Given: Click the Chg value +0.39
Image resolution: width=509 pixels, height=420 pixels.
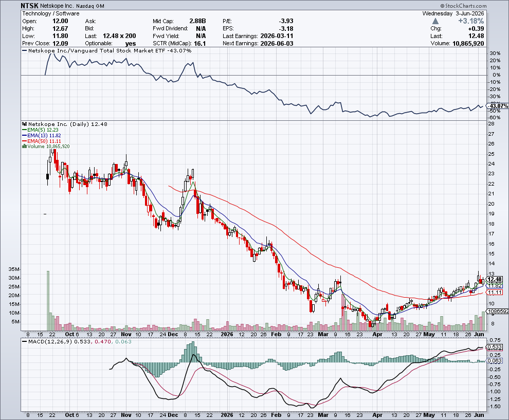Looking at the screenshot, I should (x=476, y=29).
